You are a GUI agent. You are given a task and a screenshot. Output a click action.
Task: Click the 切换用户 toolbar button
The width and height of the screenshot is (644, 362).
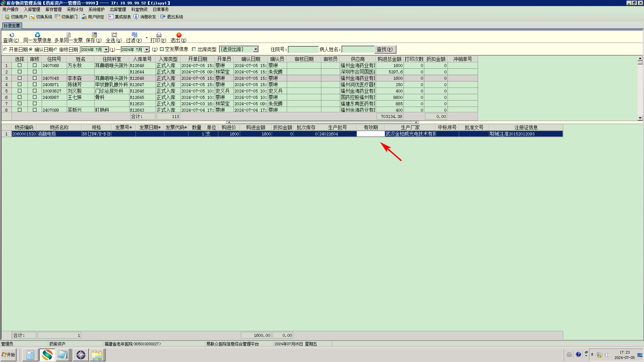coord(16,17)
